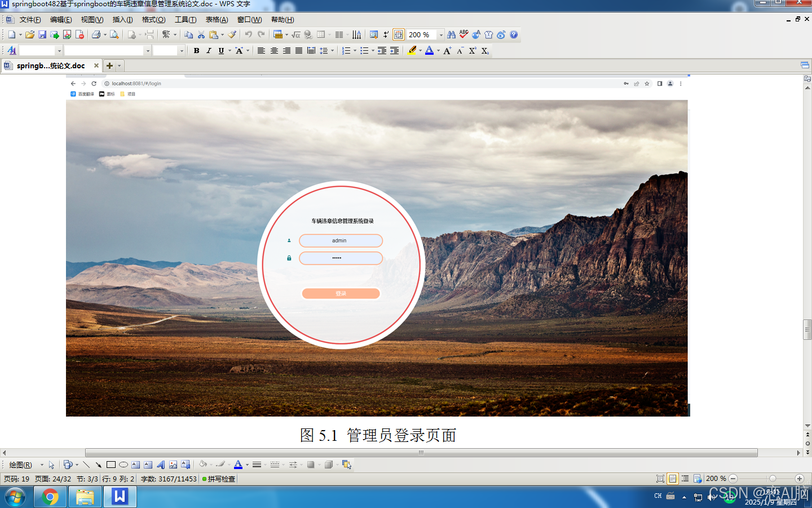The height and width of the screenshot is (508, 812).
Task: Open Find with the binoculars icon
Action: 451,34
